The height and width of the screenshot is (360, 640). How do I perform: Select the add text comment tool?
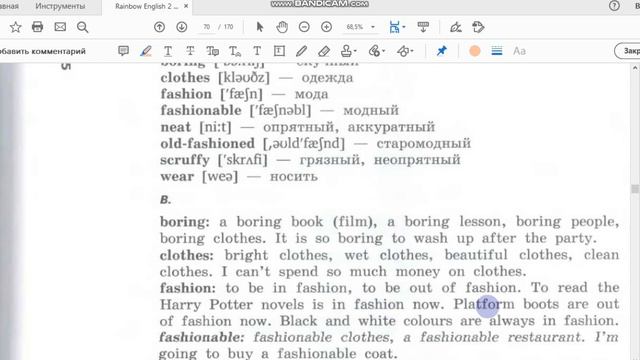click(x=257, y=51)
